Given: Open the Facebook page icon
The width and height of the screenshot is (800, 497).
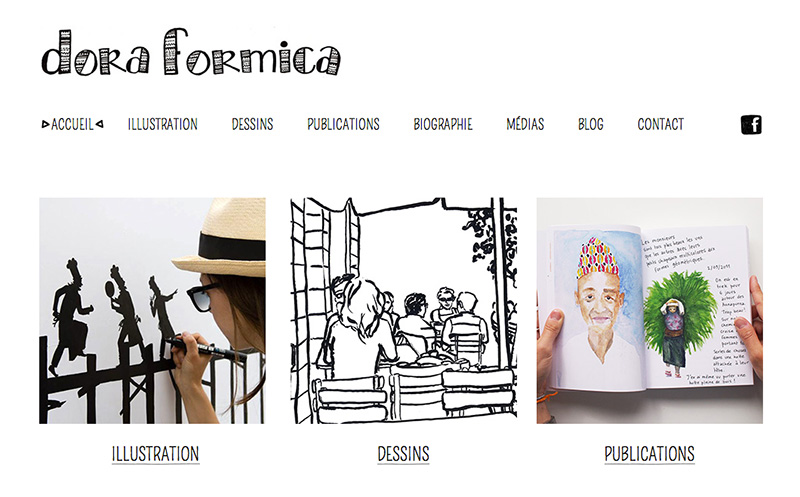Looking at the screenshot, I should point(751,125).
